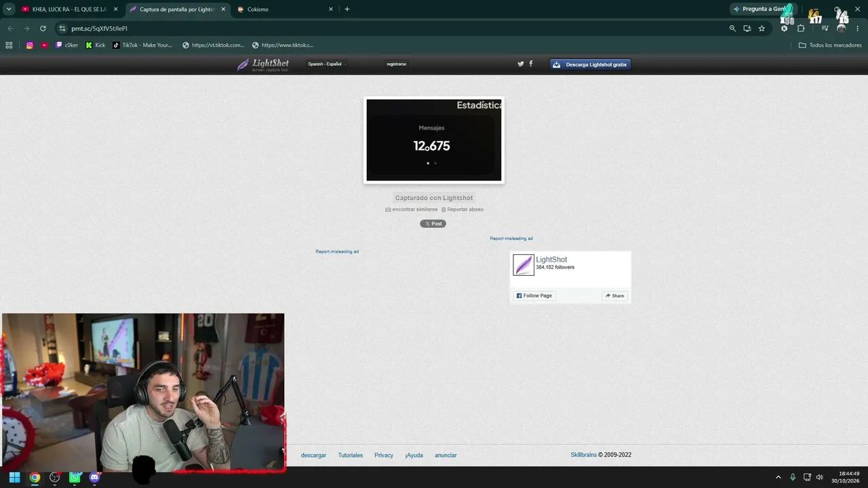The width and height of the screenshot is (868, 488).
Task: Click Reportar abuso link
Action: tap(462, 209)
